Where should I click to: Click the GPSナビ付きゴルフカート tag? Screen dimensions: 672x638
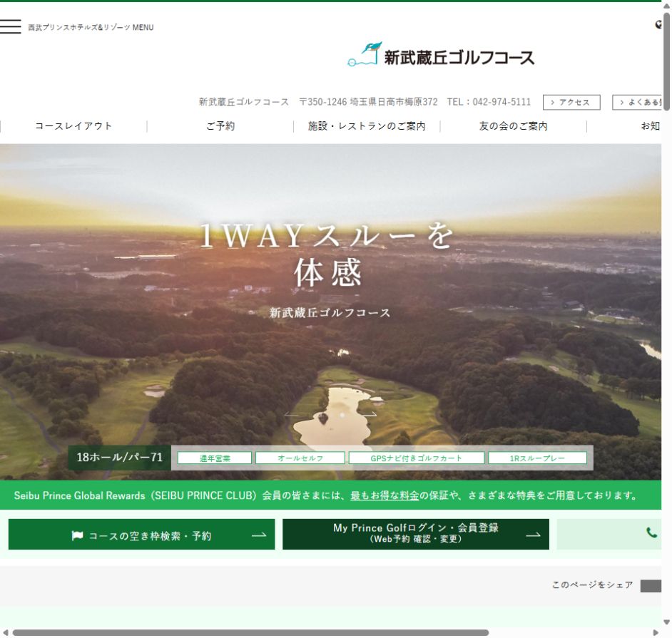click(416, 458)
